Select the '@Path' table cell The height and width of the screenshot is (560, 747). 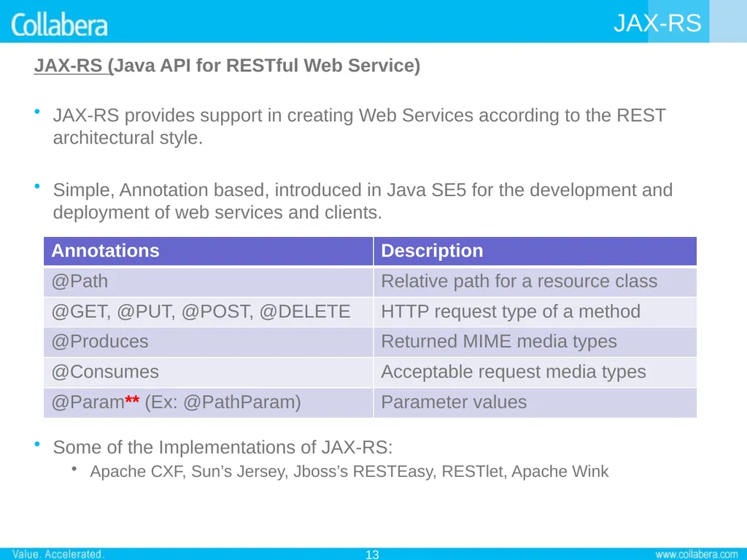208,282
